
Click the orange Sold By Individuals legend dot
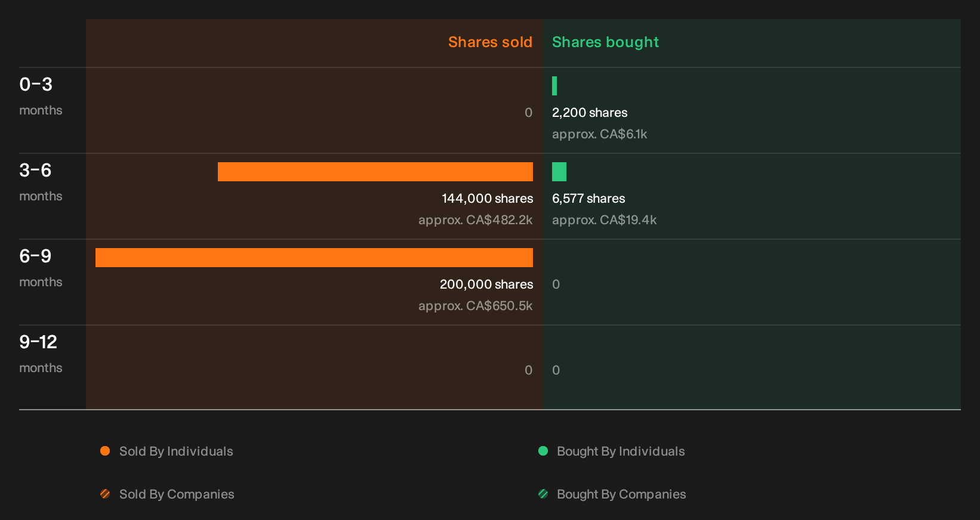click(x=105, y=451)
